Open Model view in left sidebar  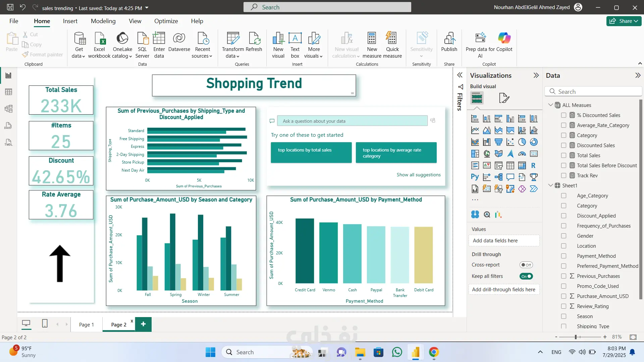coord(9,109)
